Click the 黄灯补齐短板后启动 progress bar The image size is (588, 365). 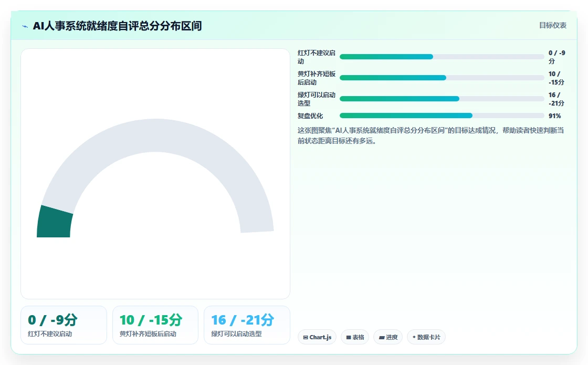[442, 78]
